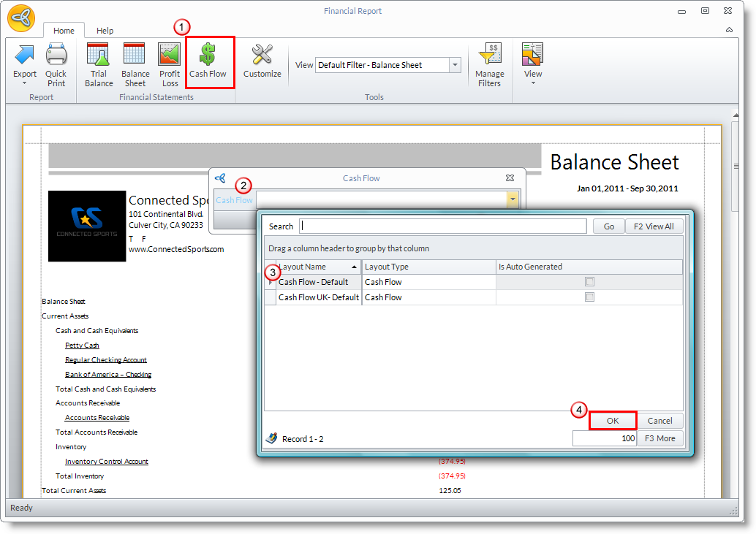
Task: Click the Total Current Assets value 125.05
Action: (x=450, y=490)
